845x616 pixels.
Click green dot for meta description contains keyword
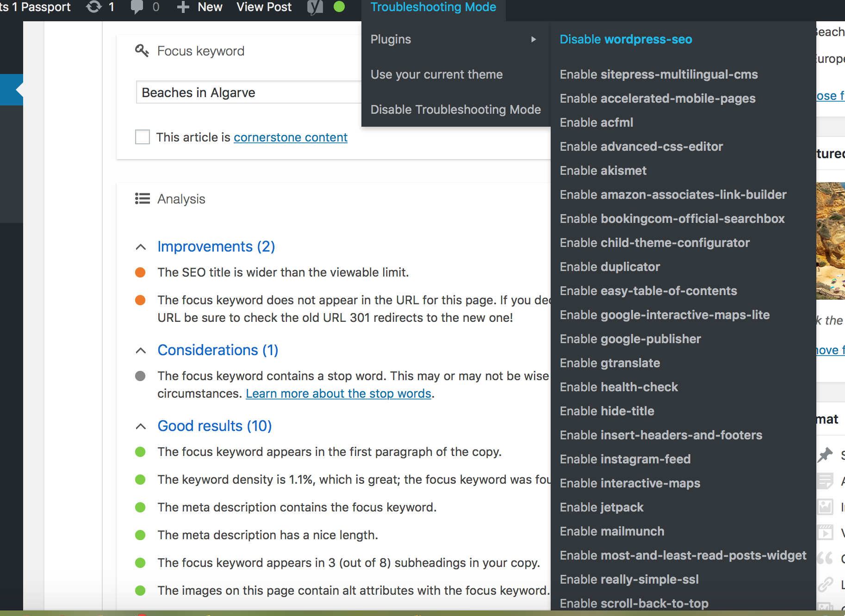coord(140,507)
